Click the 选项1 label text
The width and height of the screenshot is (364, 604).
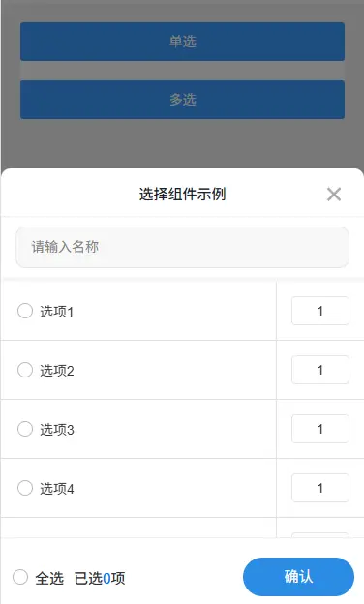click(56, 312)
